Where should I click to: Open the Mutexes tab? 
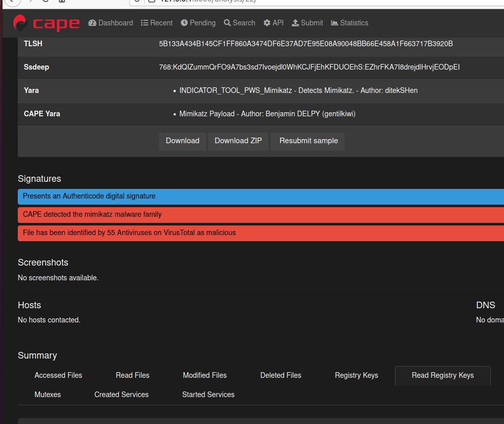point(48,394)
